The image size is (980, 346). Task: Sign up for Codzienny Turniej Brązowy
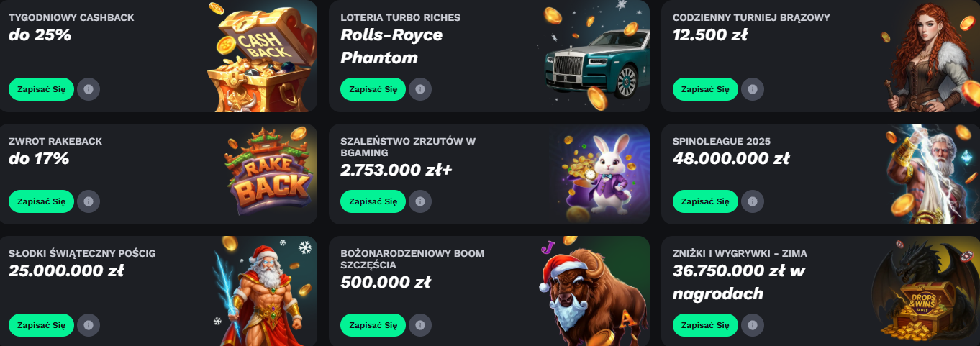pyautogui.click(x=705, y=89)
